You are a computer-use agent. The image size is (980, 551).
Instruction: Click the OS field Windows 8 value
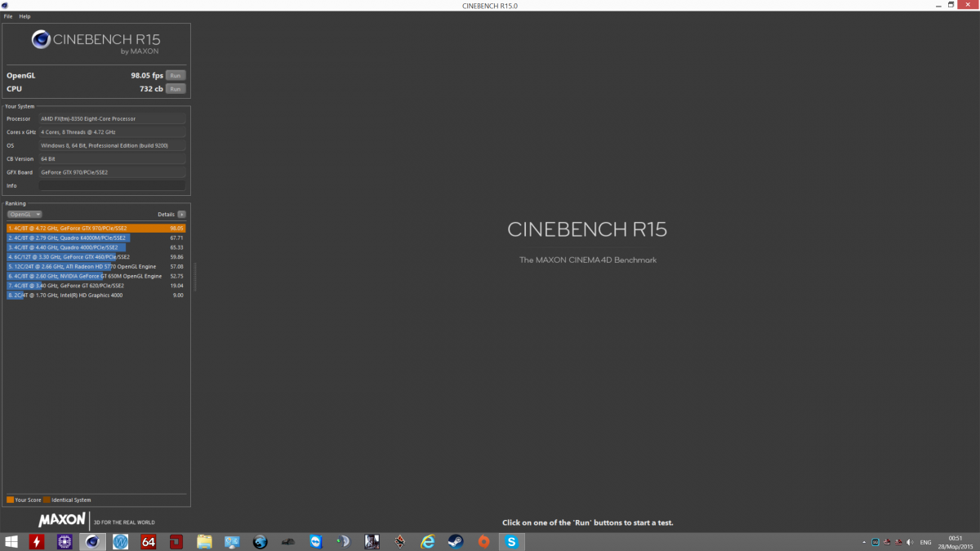(112, 145)
